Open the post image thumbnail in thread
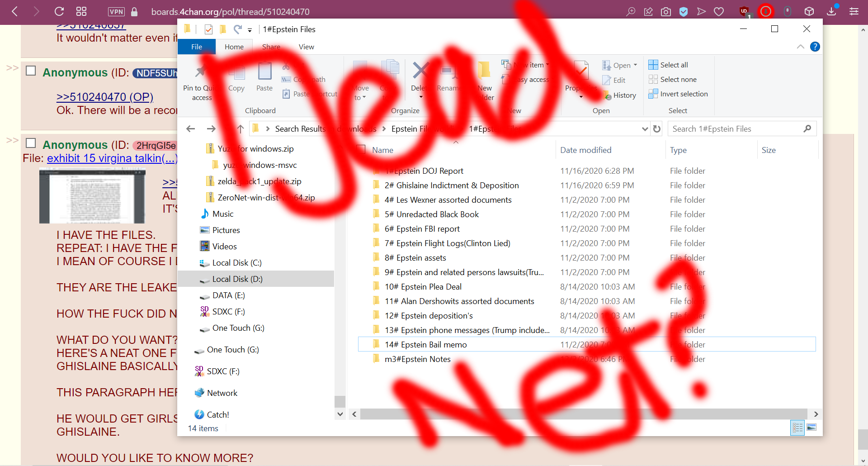The height and width of the screenshot is (466, 868). (x=92, y=196)
